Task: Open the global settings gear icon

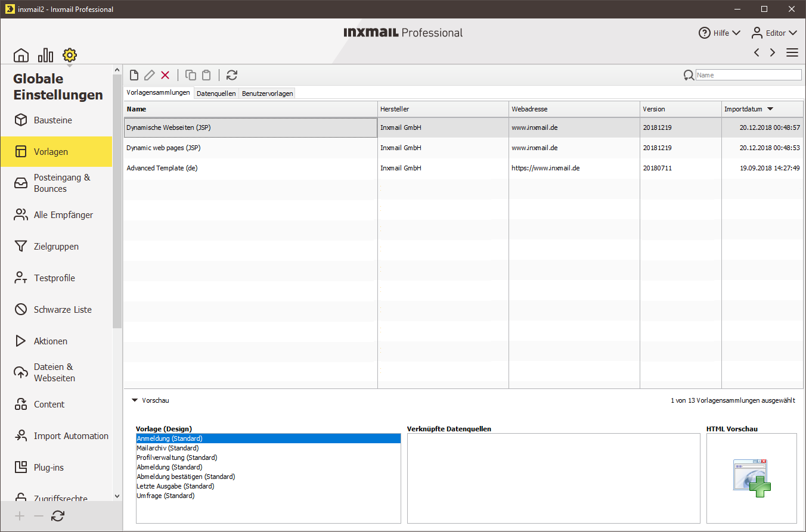Action: point(70,55)
